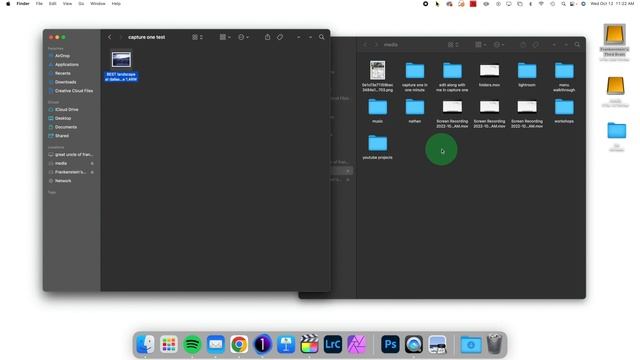The height and width of the screenshot is (360, 640).
Task: Select the png image file in media window
Action: pyautogui.click(x=378, y=70)
